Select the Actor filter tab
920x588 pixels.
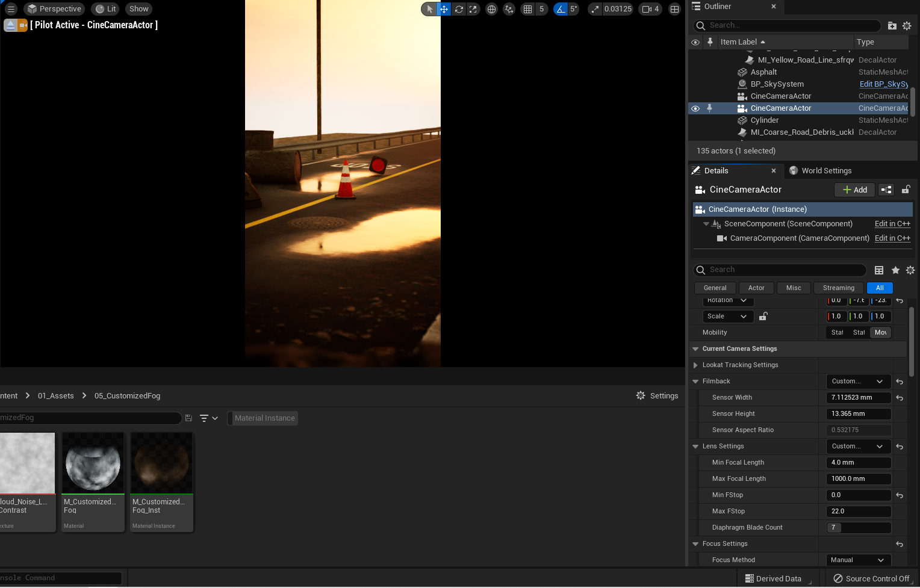pos(756,288)
